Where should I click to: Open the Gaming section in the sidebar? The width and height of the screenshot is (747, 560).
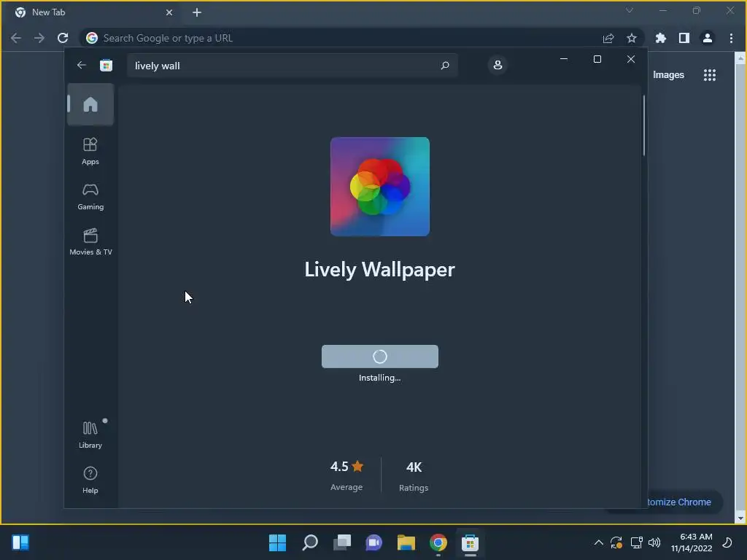tap(90, 197)
